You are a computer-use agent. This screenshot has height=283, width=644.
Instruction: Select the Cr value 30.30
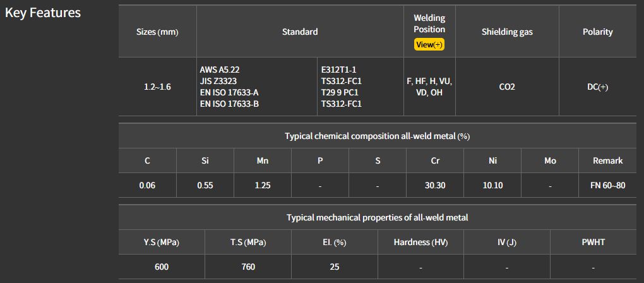(435, 186)
